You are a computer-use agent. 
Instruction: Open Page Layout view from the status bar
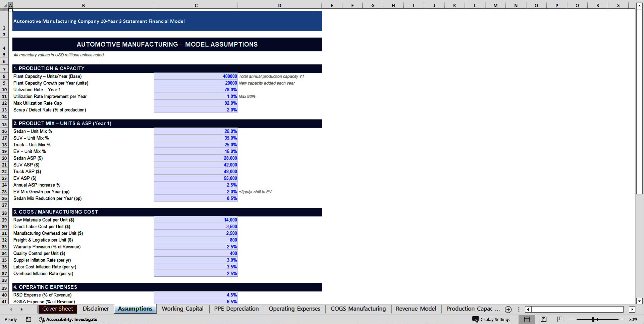click(543, 319)
